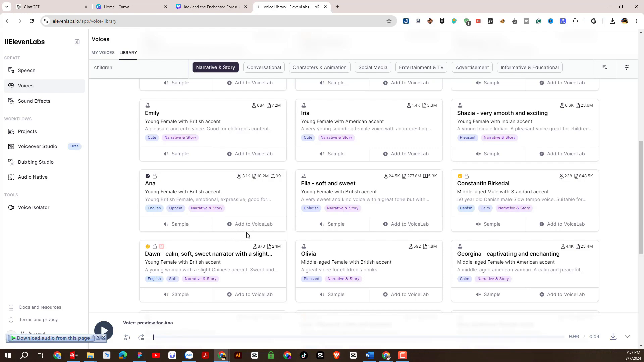The image size is (644, 362).
Task: Mute the ElevenLabs tab audio icon
Action: coord(317,7)
